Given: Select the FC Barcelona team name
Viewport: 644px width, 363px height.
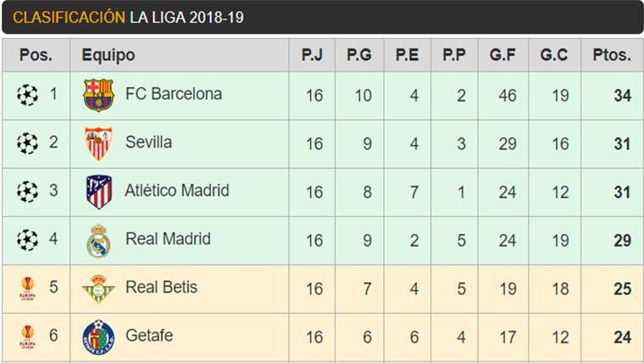Looking at the screenshot, I should click(174, 94).
